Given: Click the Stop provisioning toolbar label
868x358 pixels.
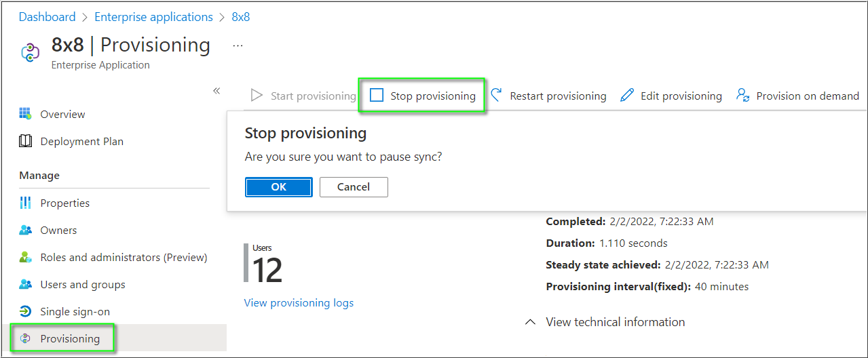Looking at the screenshot, I should 433,96.
